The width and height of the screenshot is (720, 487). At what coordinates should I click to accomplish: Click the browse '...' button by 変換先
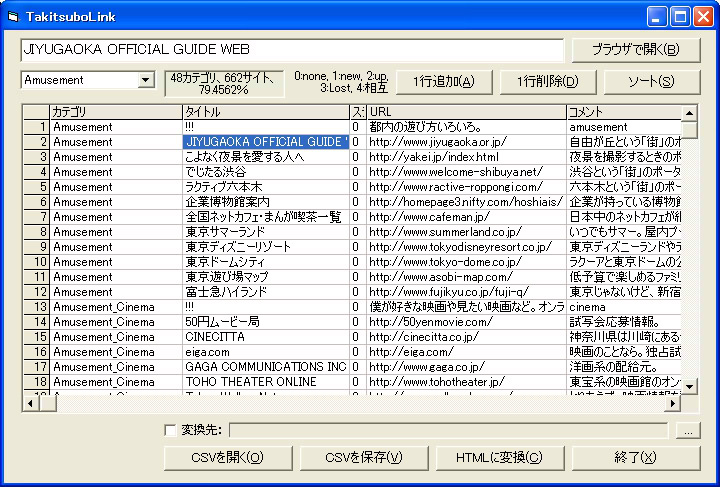(x=688, y=430)
